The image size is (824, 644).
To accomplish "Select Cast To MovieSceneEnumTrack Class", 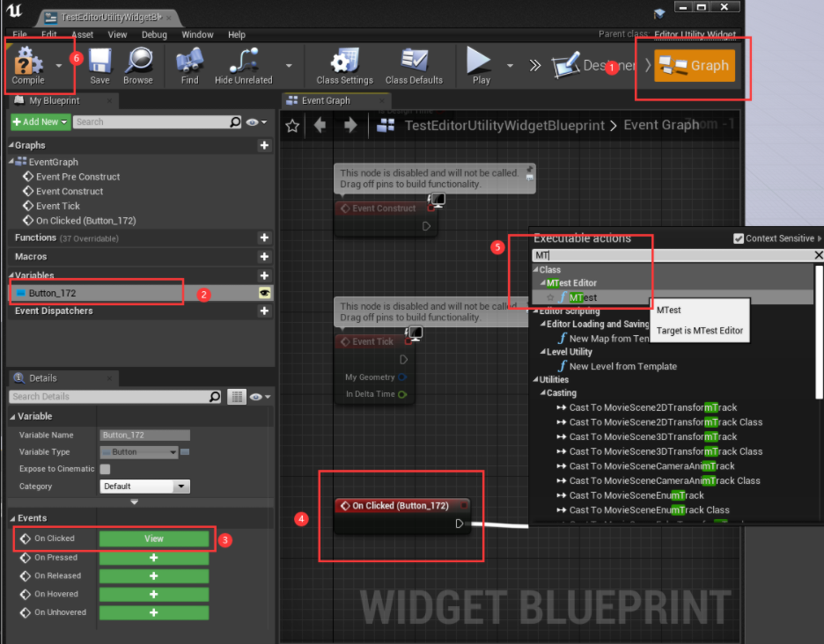I will pyautogui.click(x=649, y=510).
